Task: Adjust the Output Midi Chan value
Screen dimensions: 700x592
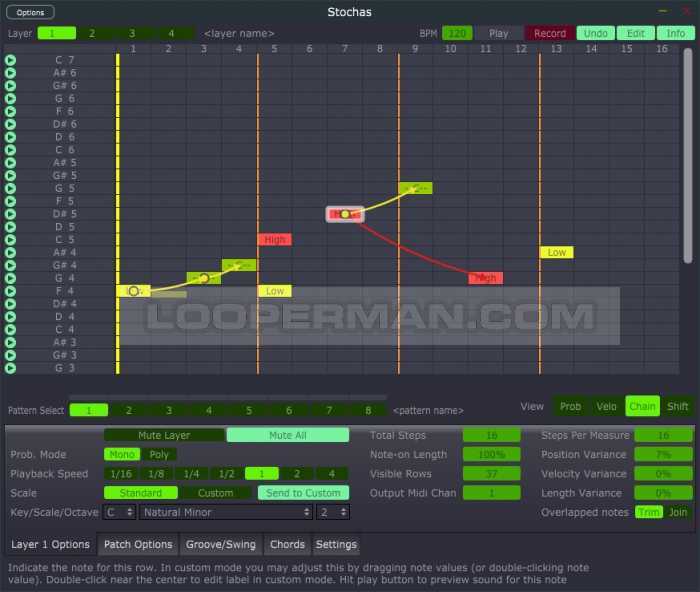Action: pyautogui.click(x=492, y=493)
